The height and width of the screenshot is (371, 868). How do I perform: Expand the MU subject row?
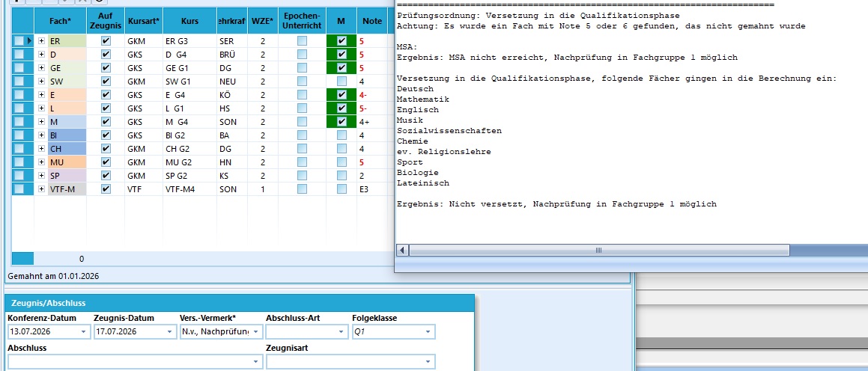click(41, 162)
